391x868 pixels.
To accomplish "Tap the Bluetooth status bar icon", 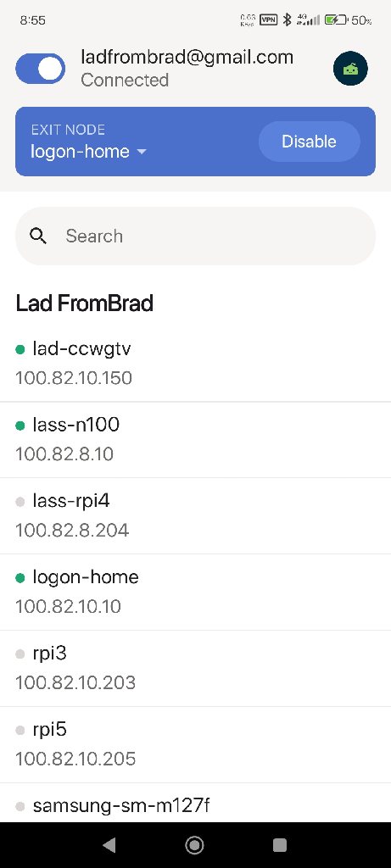I will click(287, 20).
